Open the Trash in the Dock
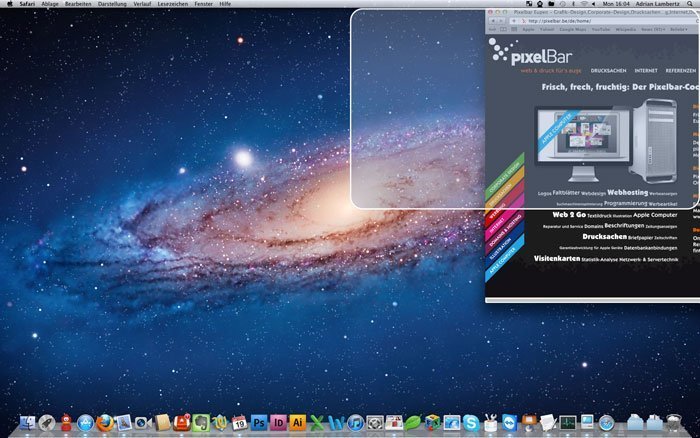Viewport: 700px width, 438px height. 674,422
